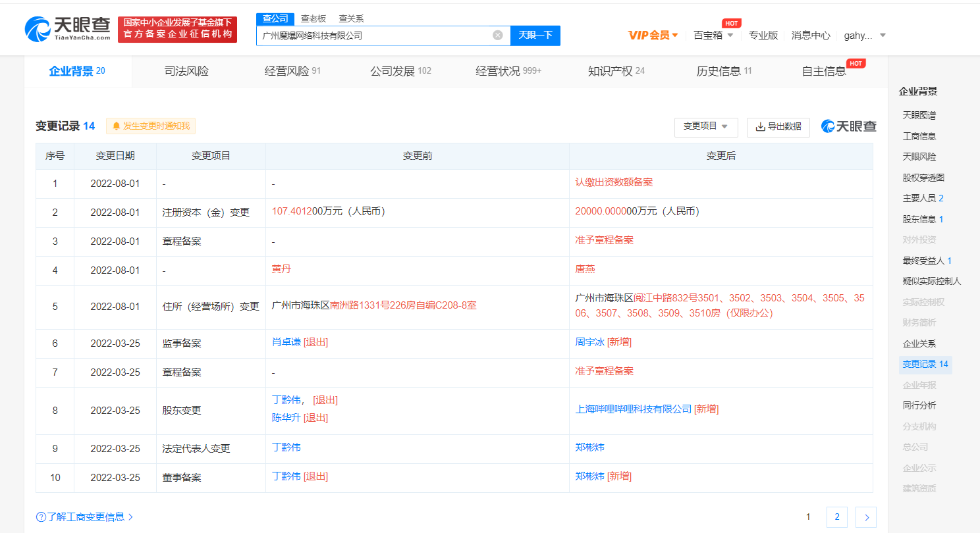The image size is (980, 533).
Task: Open the 变更项目 filter dropdown
Action: coord(705,127)
